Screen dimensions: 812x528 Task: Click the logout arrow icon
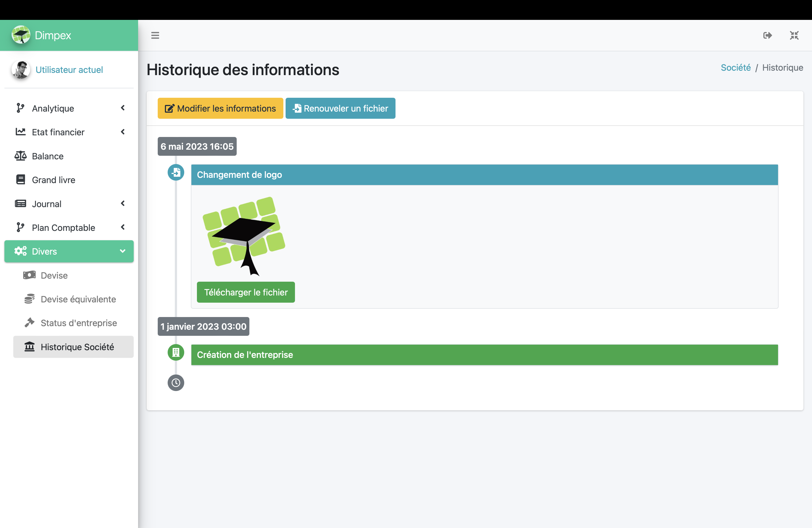767,35
